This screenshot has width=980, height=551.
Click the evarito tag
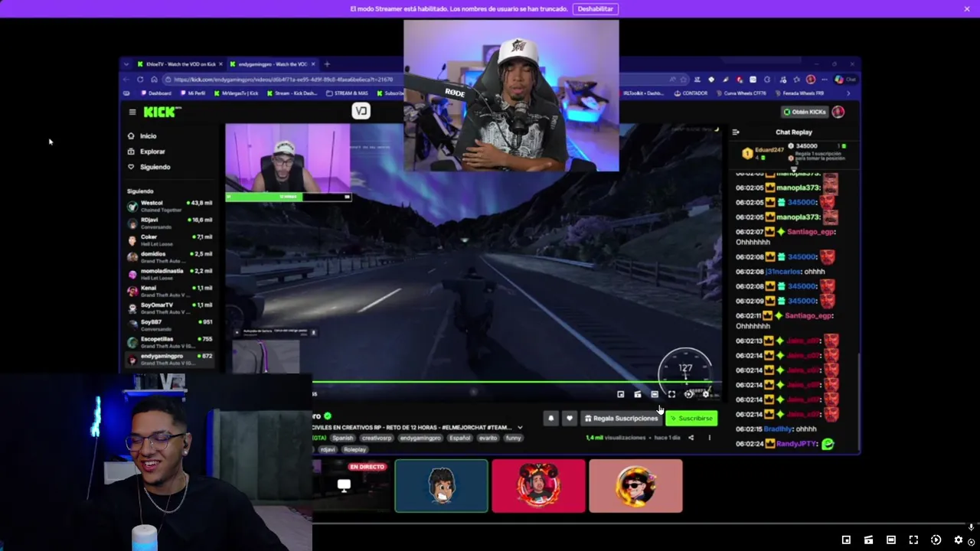point(488,438)
